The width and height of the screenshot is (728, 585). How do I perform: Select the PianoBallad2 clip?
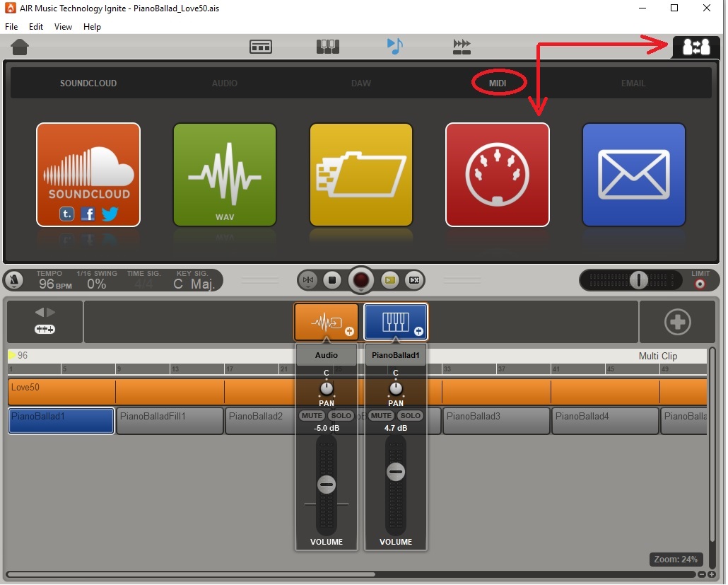point(260,421)
